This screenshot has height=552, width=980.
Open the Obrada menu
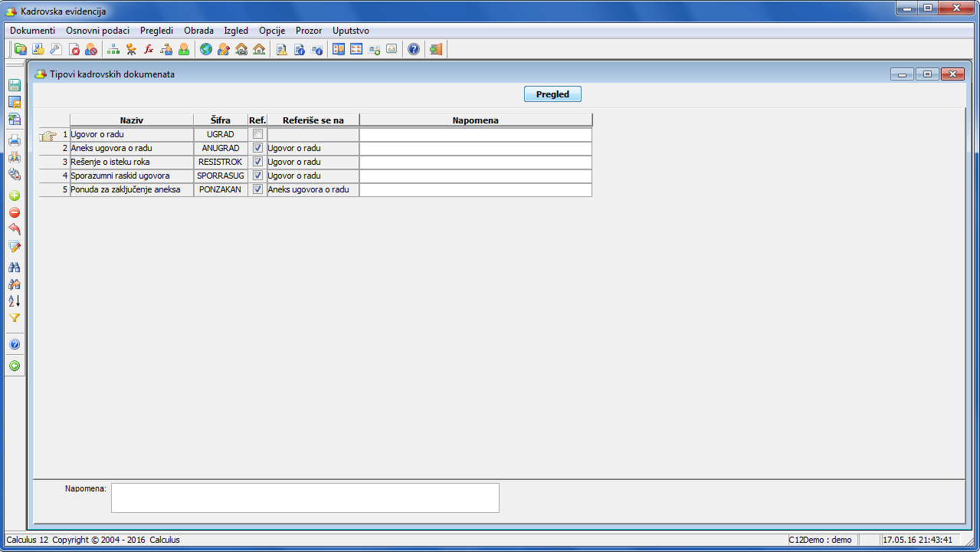tap(198, 31)
